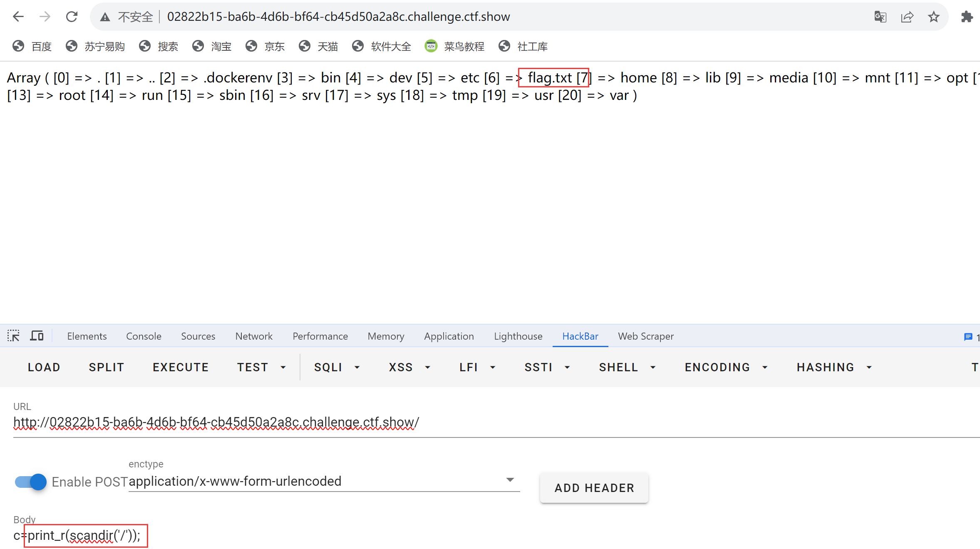
Task: Expand the XSS dropdown menu
Action: tap(409, 367)
